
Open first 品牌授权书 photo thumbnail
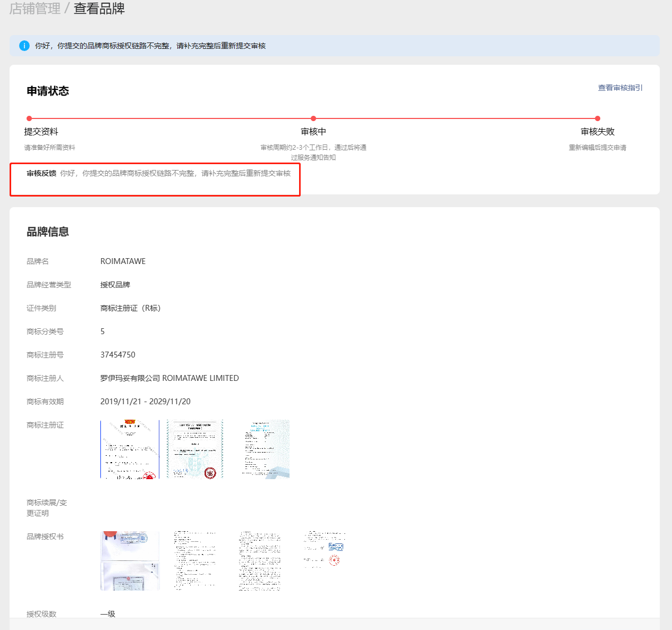tap(130, 561)
